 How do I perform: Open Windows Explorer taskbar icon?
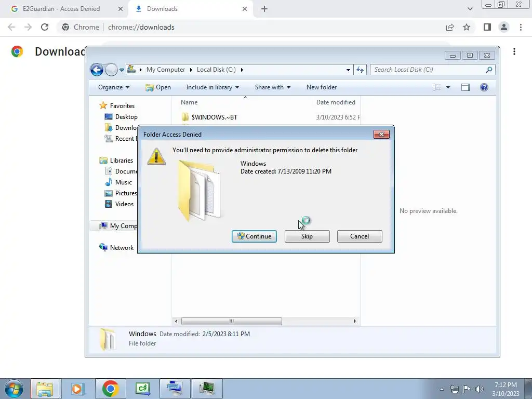45,389
